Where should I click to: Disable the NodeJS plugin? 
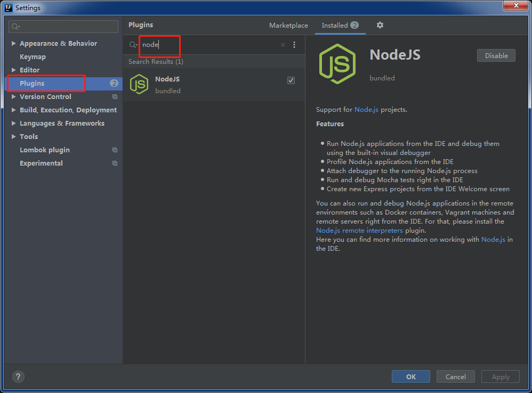(496, 55)
